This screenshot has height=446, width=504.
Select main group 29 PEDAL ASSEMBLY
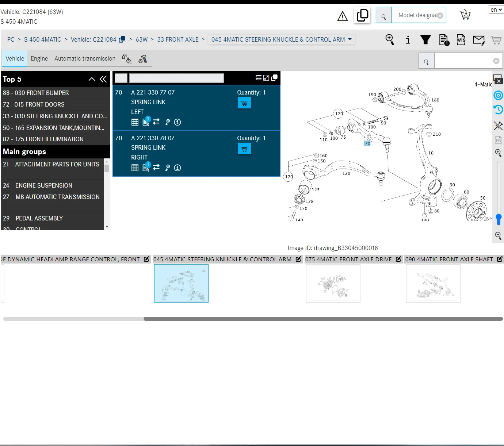pos(53,218)
